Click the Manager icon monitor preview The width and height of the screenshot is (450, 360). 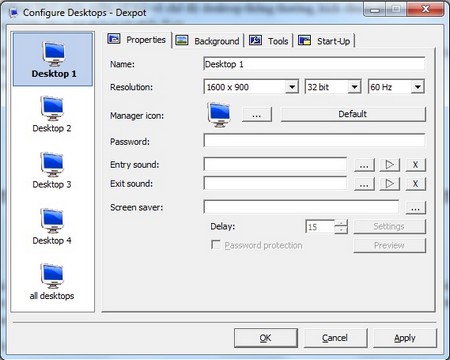tap(219, 115)
